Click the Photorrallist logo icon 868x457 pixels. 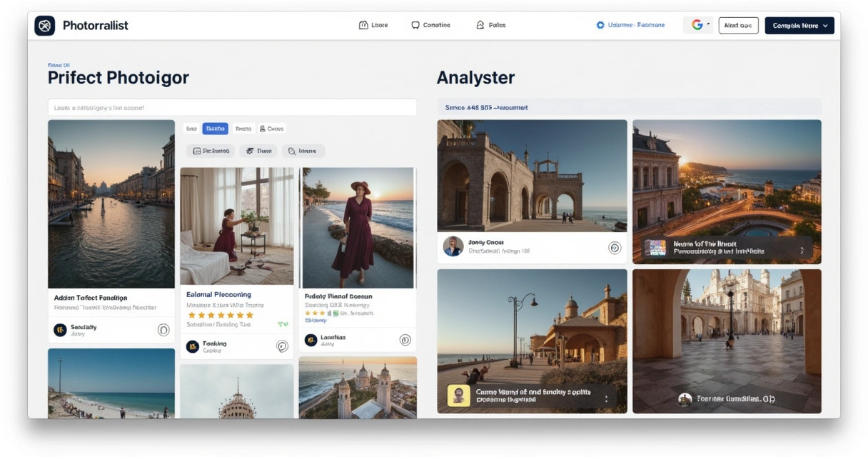[44, 26]
